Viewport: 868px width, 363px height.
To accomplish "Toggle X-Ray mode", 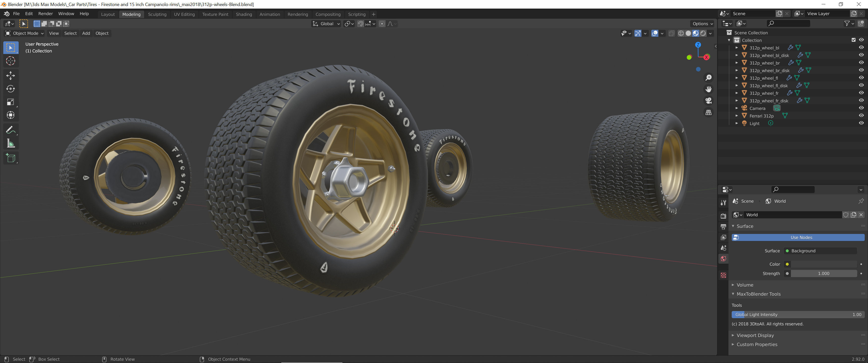I will pos(671,33).
